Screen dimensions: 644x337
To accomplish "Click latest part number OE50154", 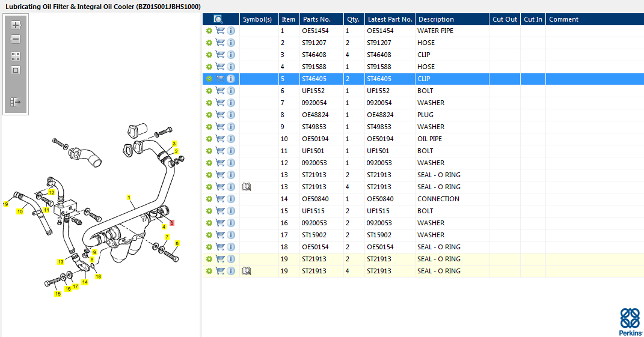I will [380, 247].
